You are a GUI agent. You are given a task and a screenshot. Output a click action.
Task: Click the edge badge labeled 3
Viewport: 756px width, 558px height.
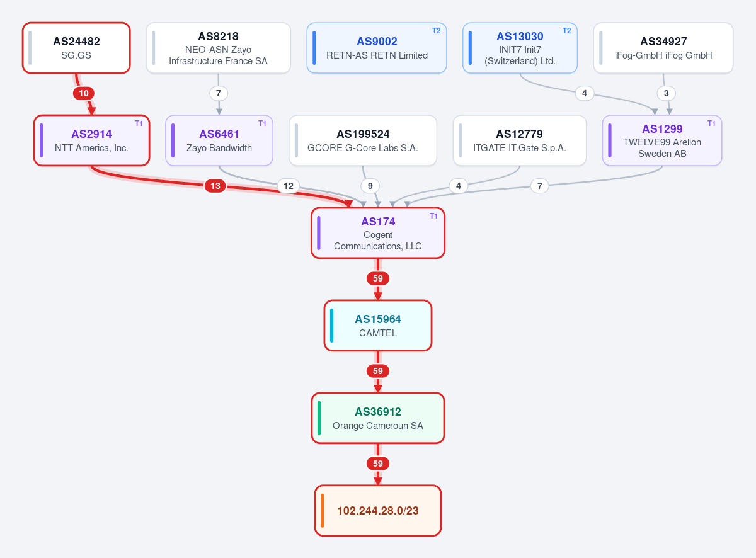pyautogui.click(x=667, y=93)
